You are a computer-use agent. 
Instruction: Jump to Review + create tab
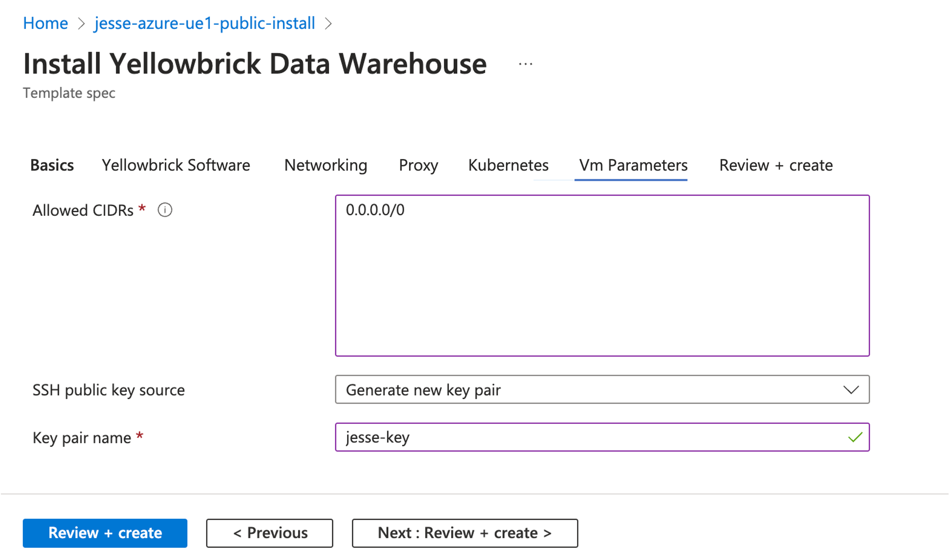coord(776,165)
